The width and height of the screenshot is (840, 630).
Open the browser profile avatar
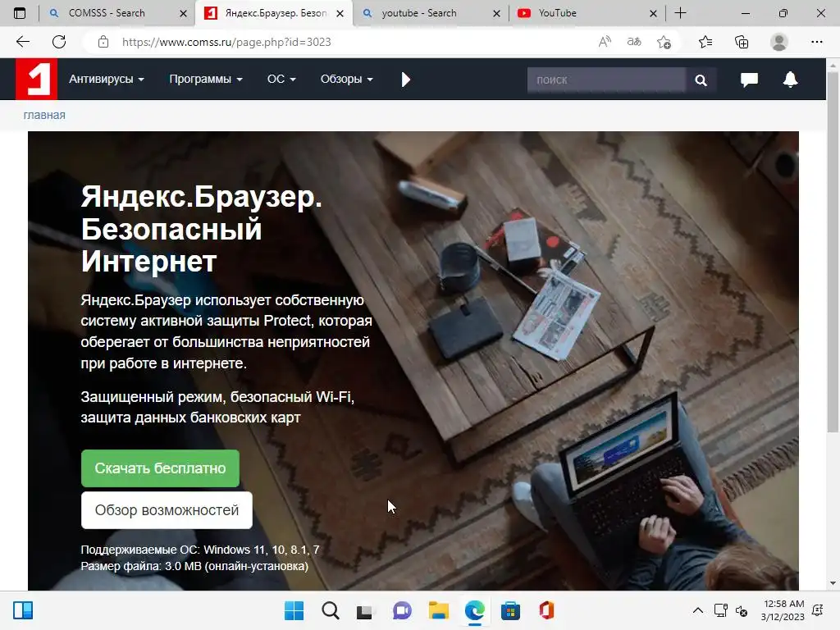tap(779, 42)
